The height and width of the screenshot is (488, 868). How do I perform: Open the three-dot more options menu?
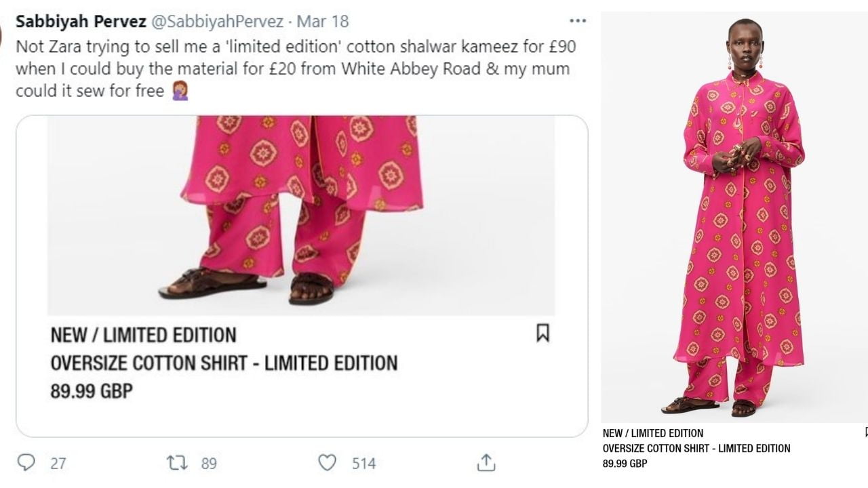[577, 21]
